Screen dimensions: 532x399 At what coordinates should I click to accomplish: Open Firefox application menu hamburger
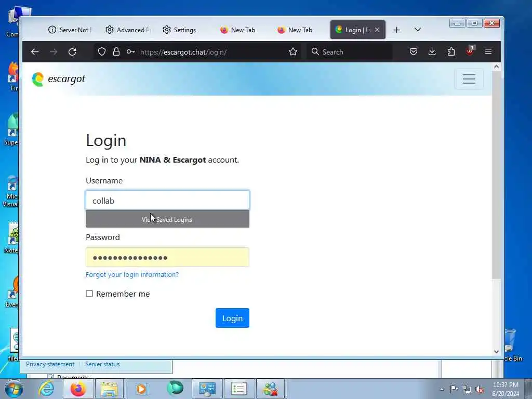(x=488, y=51)
